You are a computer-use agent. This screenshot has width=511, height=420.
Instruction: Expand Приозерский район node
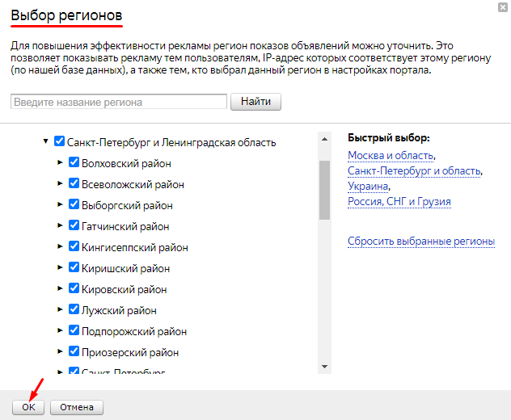(60, 352)
